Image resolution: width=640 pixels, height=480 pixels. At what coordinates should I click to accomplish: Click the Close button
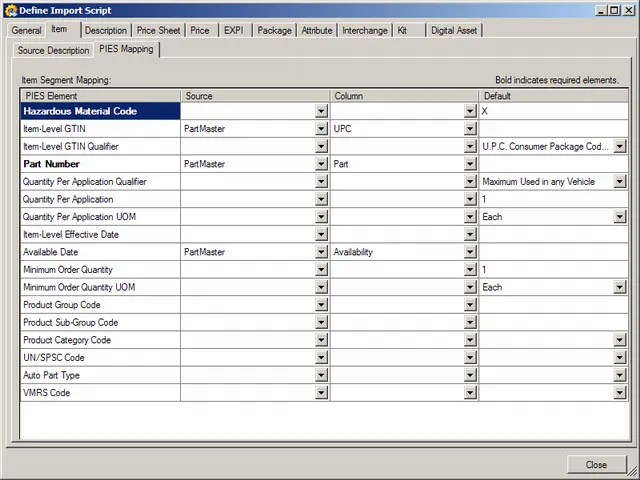596,465
